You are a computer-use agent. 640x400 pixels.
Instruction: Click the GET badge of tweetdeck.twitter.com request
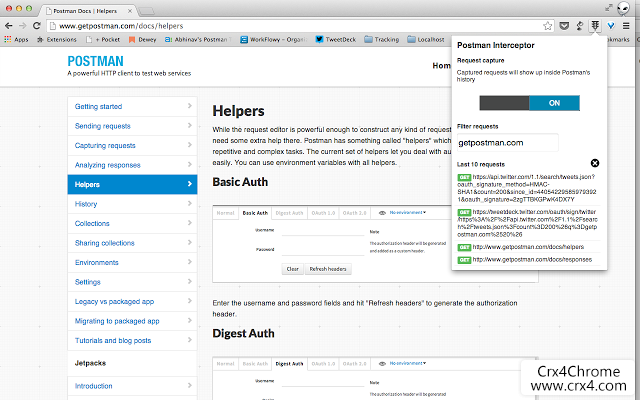point(464,212)
